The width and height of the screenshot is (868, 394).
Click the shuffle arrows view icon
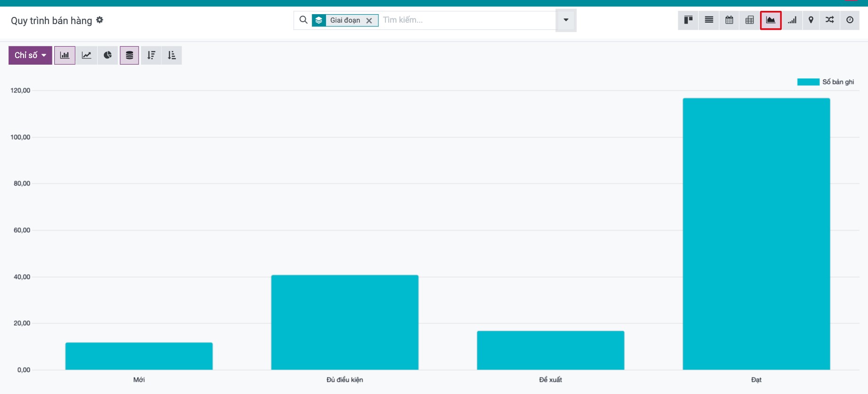tap(830, 20)
